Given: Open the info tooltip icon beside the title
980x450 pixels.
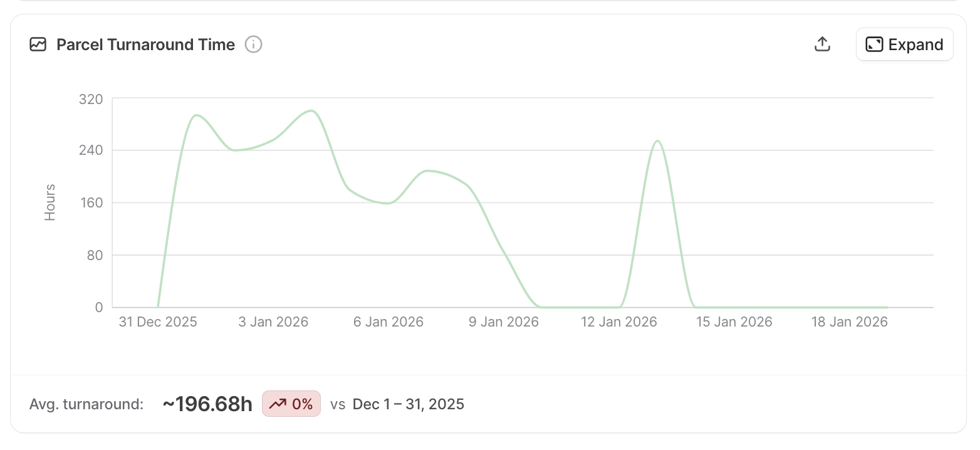Looking at the screenshot, I should [x=253, y=44].
